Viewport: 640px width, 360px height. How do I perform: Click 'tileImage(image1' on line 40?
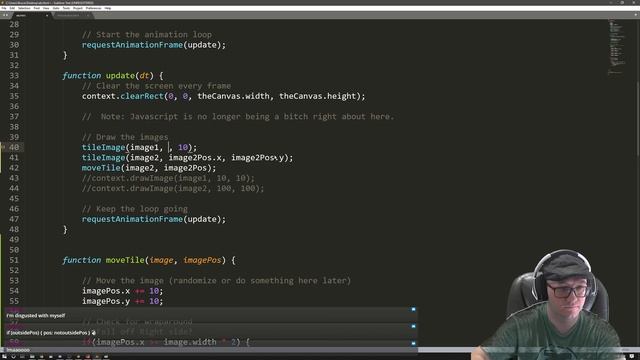coord(120,147)
